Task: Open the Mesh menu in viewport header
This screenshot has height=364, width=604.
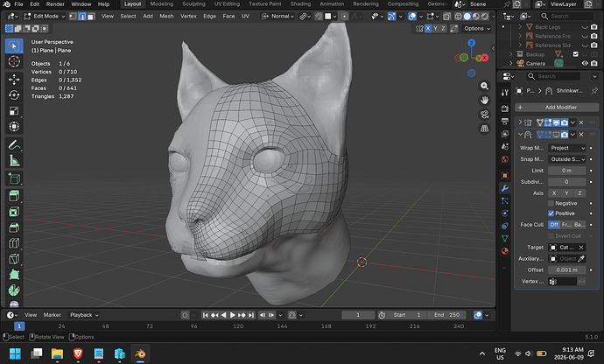Action: (166, 16)
